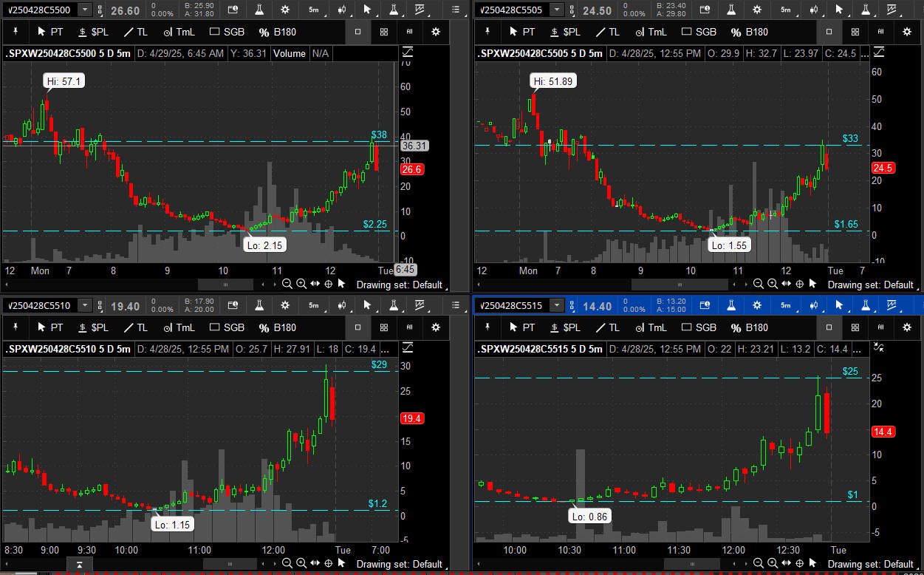Viewport: 924px width, 575px height.
Task: Click the PT pointer button in C5510 chart
Action: (x=49, y=327)
